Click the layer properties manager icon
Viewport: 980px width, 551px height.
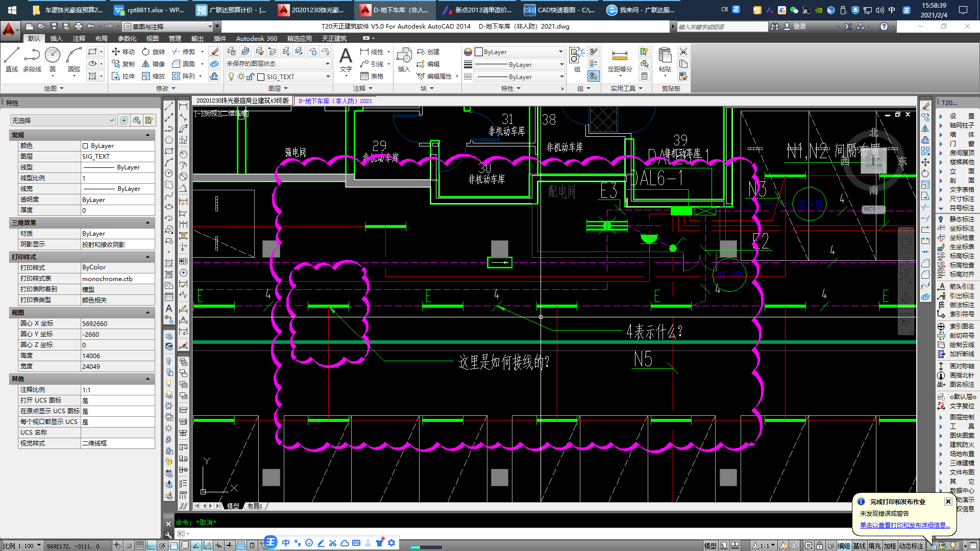(x=231, y=52)
